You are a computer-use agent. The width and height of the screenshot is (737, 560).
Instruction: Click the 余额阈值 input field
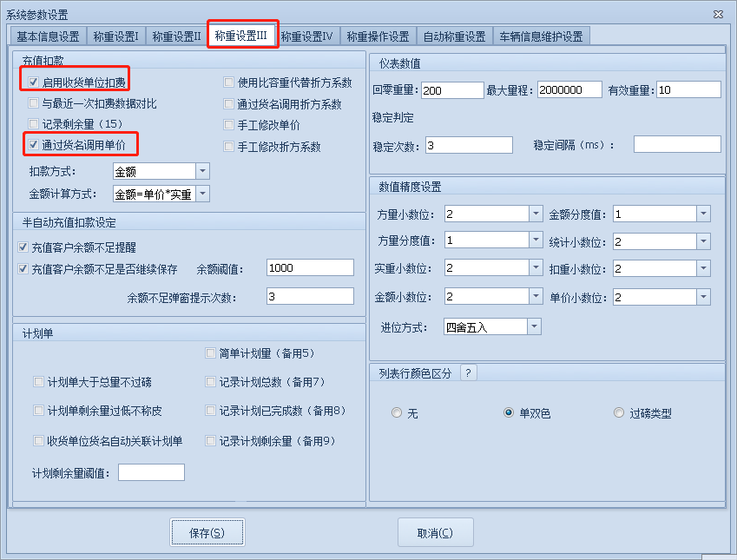coord(310,268)
